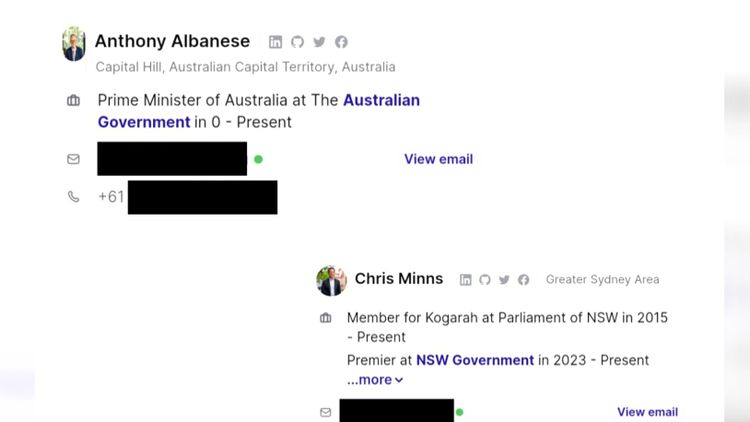Open Chris Minns' LinkedIn icon
Viewport: 750px width, 422px height.
(465, 280)
